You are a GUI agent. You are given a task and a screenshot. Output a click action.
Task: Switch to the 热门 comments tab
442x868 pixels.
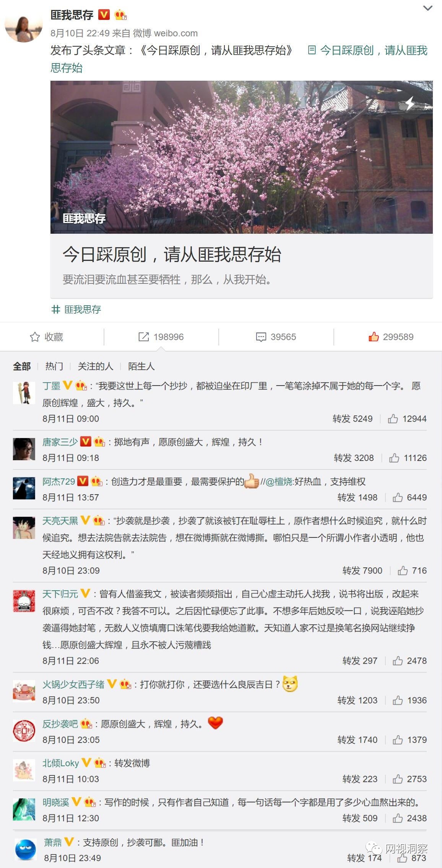point(54,366)
